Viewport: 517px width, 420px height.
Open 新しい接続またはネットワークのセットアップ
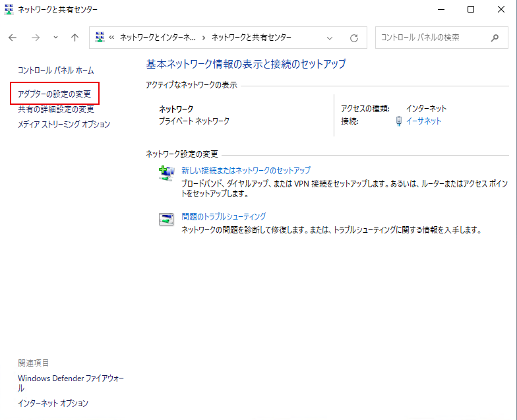[x=245, y=170]
